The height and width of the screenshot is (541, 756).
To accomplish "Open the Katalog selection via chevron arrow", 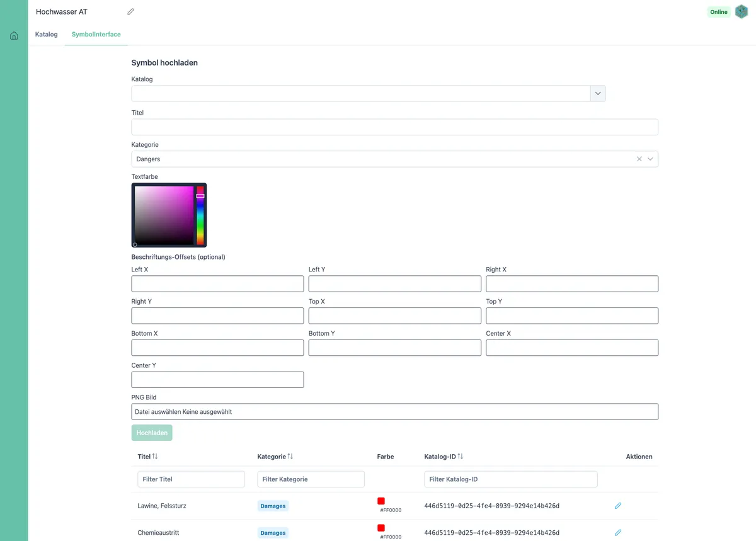I will 598,93.
